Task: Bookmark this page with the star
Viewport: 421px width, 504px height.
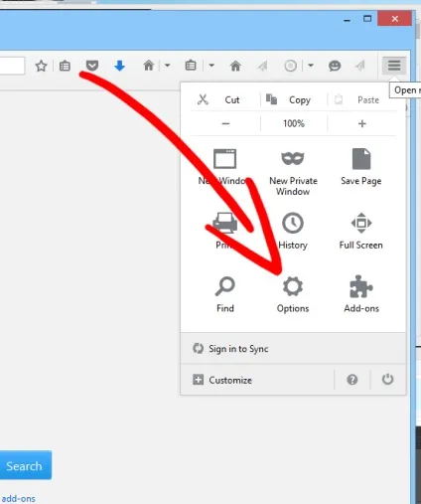Action: coord(41,66)
